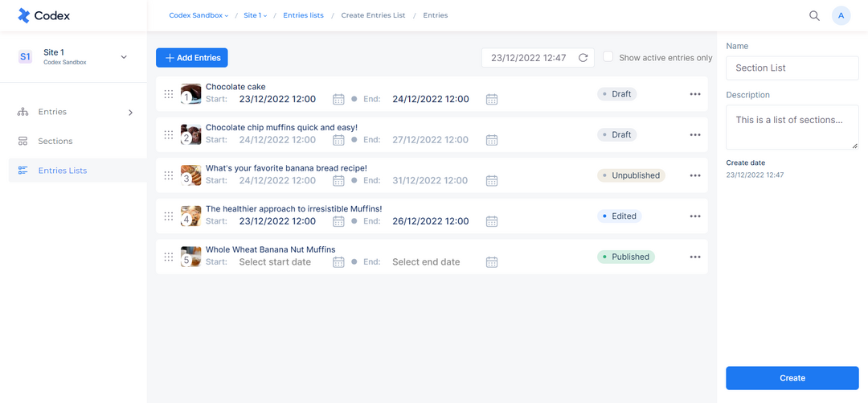
Task: Open three-dot menu for irresistible Muffins entry
Action: [695, 216]
